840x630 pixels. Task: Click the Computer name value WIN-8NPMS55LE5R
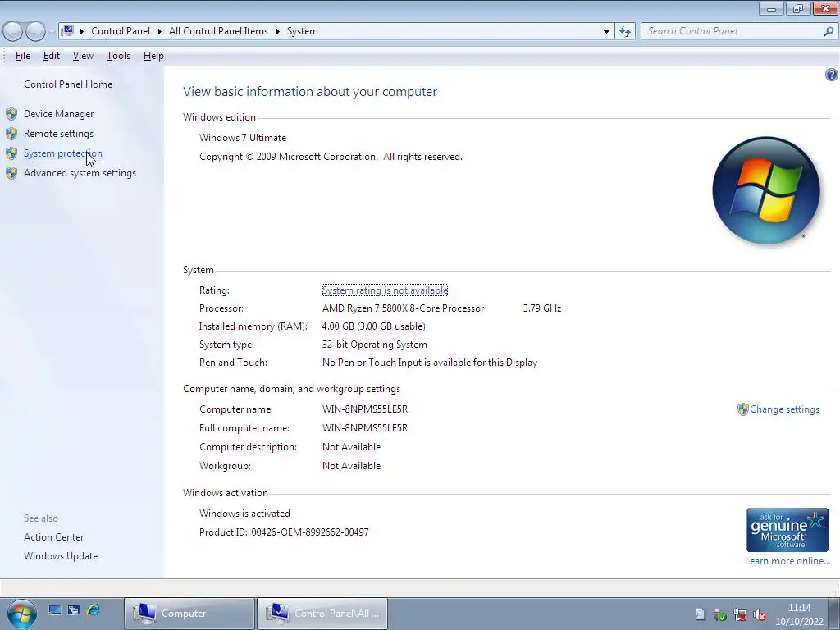pos(365,409)
